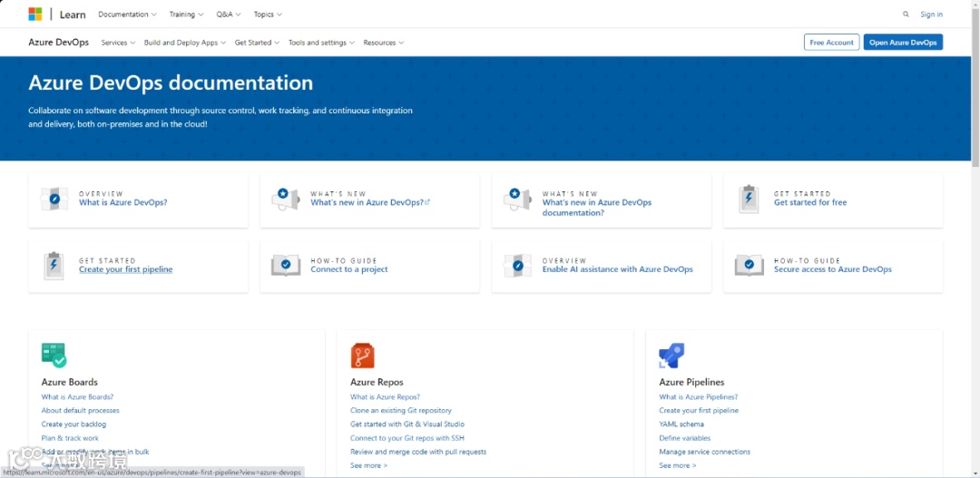Viewport: 980px width, 478px height.
Task: Expand the Q&A dropdown
Action: tap(229, 15)
